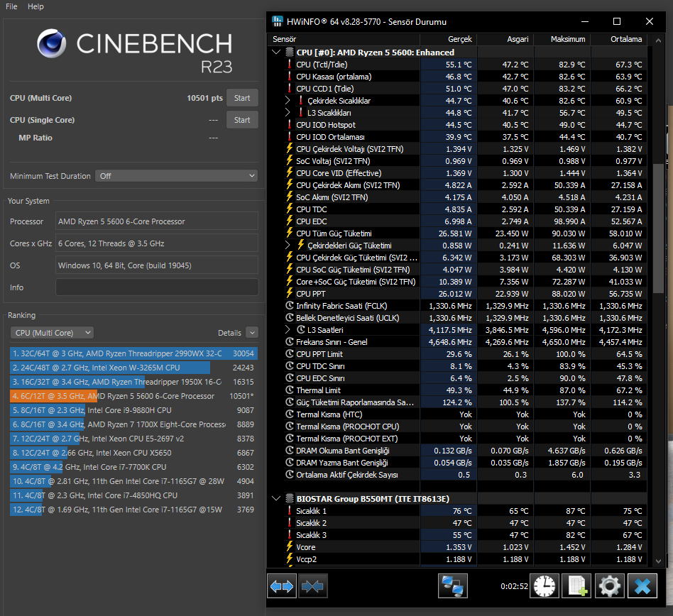Open the Help menu in Cinebench

[35, 6]
